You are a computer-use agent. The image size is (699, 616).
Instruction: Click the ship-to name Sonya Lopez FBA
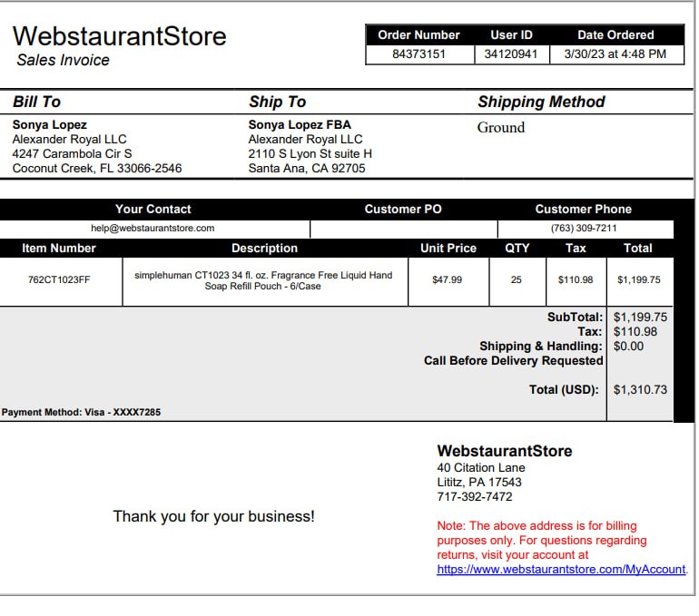point(300,124)
